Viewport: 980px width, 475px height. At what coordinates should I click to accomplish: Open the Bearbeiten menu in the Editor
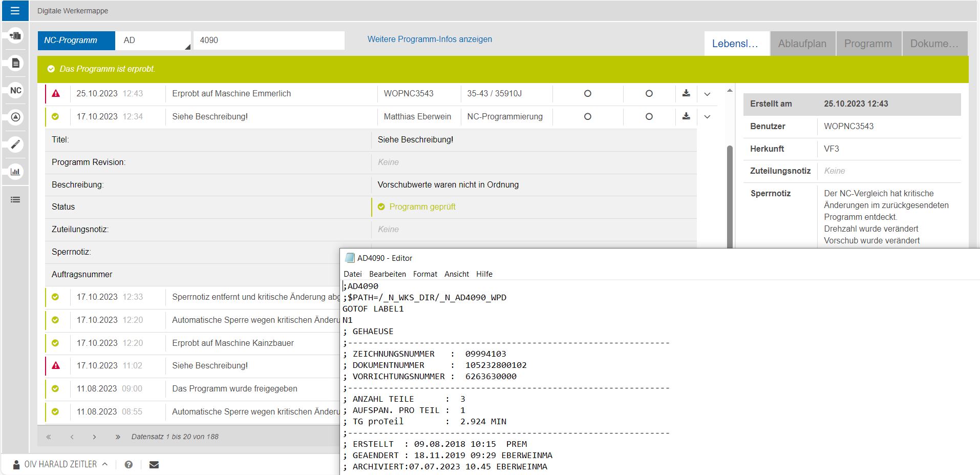(387, 274)
